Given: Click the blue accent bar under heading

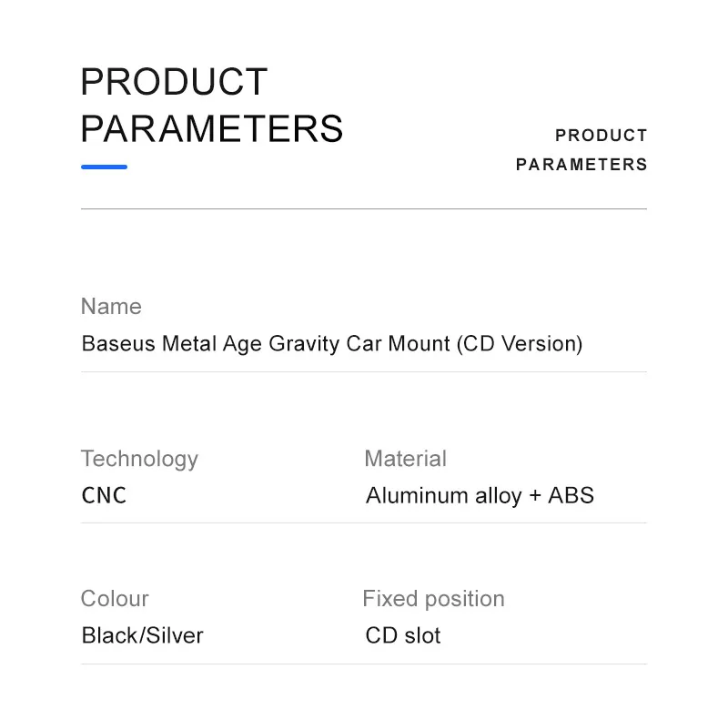Looking at the screenshot, I should [104, 167].
